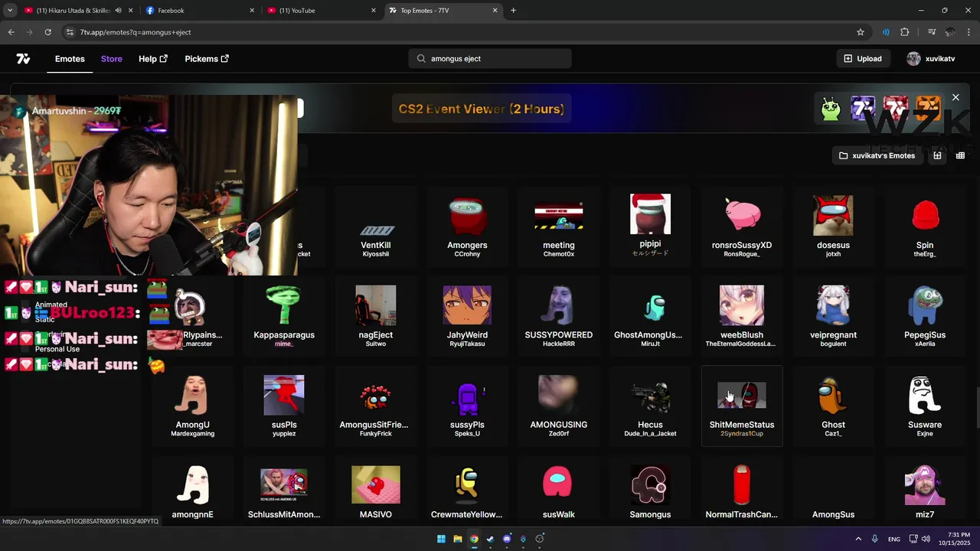The image size is (980, 551).
Task: Open the meeting emote
Action: tap(559, 227)
